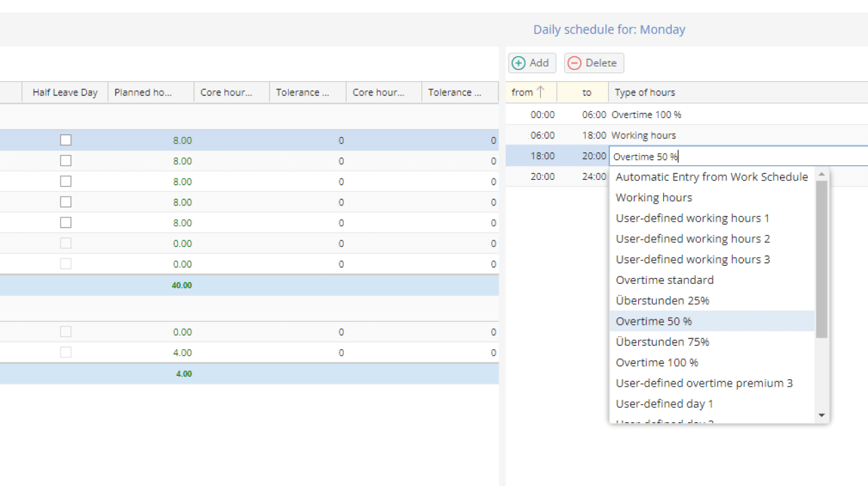Tick the first Half Leave Day checkbox
868x486 pixels.
(66, 140)
